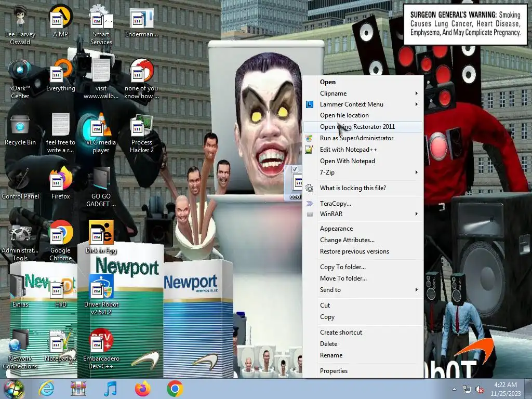The image size is (532, 399).
Task: Toggle the checkbox on the selected desktop file
Action: pos(295,169)
